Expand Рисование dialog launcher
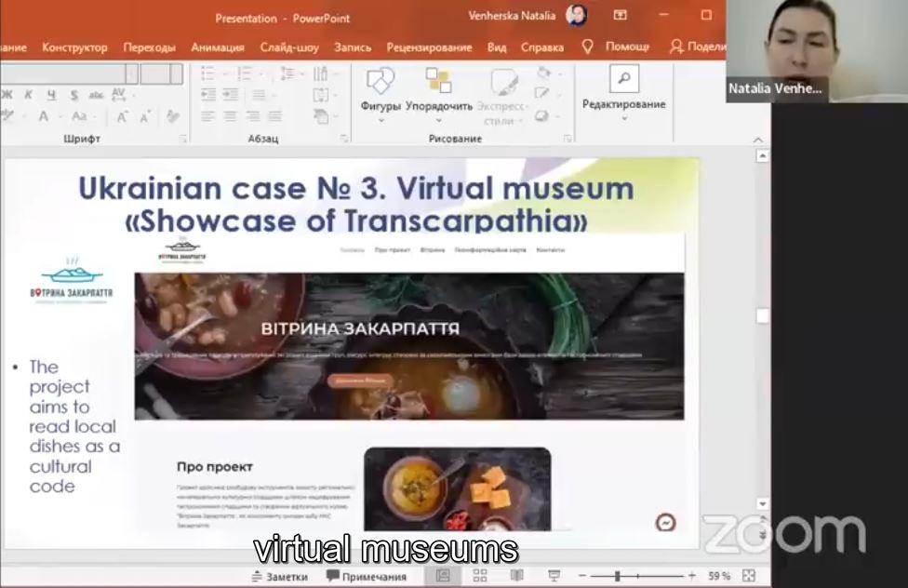 click(x=567, y=139)
